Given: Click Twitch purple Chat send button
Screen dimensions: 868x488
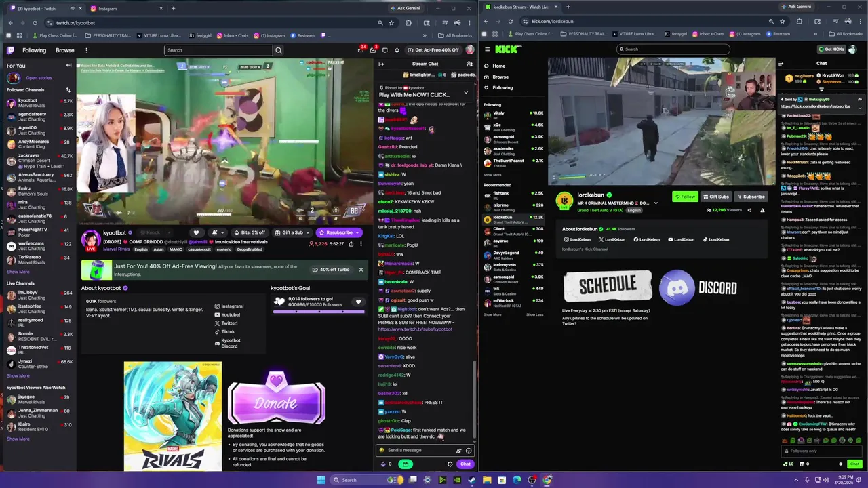Looking at the screenshot, I should 465,464.
